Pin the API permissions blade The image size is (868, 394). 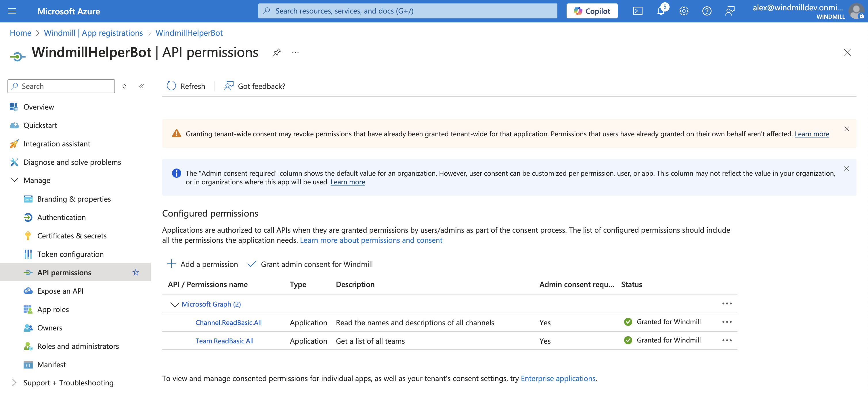click(x=277, y=52)
